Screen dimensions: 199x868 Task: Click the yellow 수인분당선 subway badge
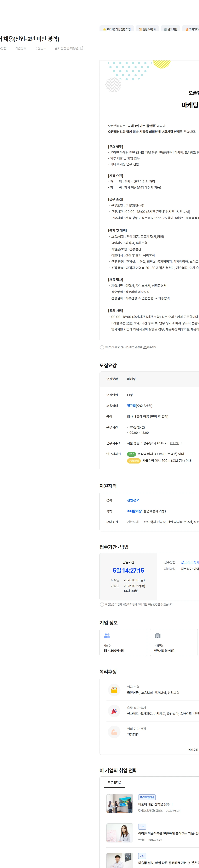coord(134,461)
